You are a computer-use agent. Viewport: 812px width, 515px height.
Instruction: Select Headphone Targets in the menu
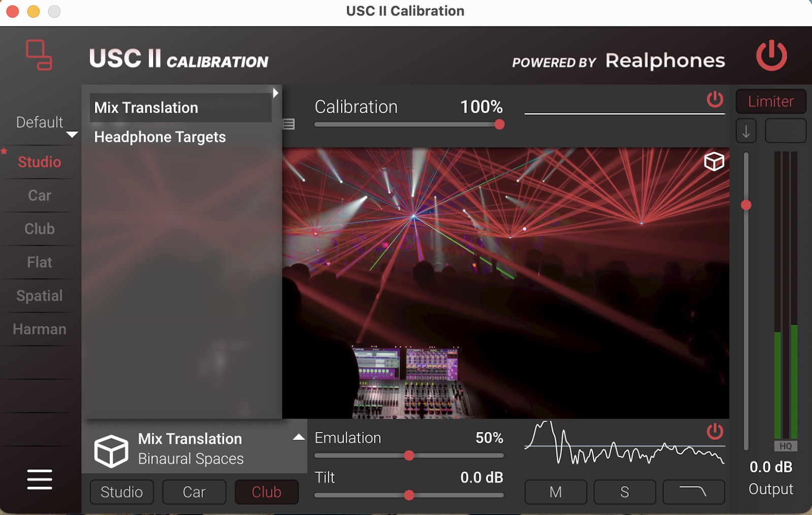click(160, 136)
